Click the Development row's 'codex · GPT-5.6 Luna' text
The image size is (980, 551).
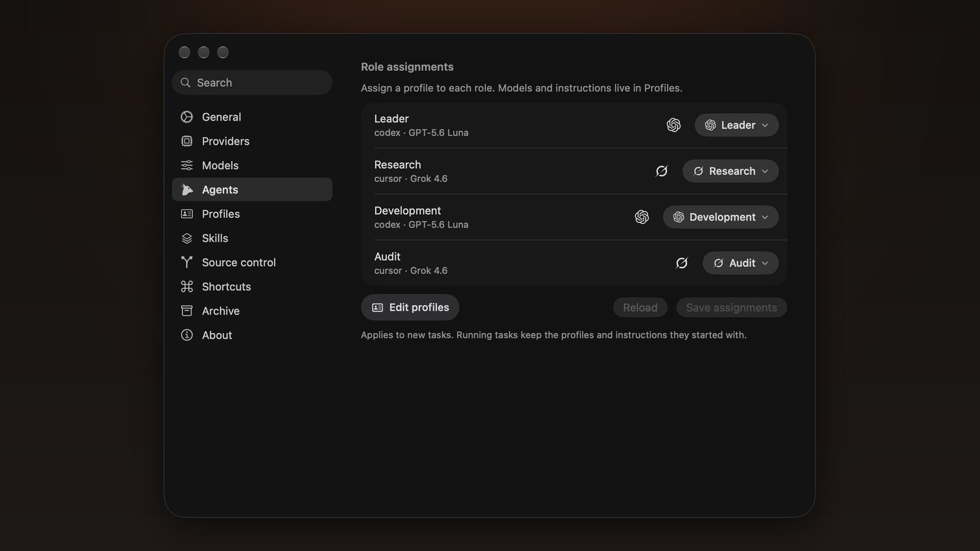pos(421,225)
